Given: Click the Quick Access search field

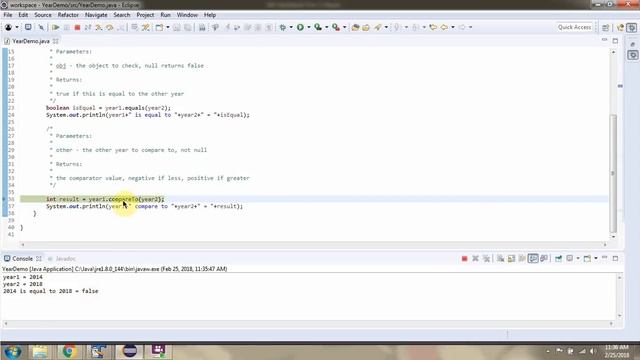Looking at the screenshot, I should point(575,27).
